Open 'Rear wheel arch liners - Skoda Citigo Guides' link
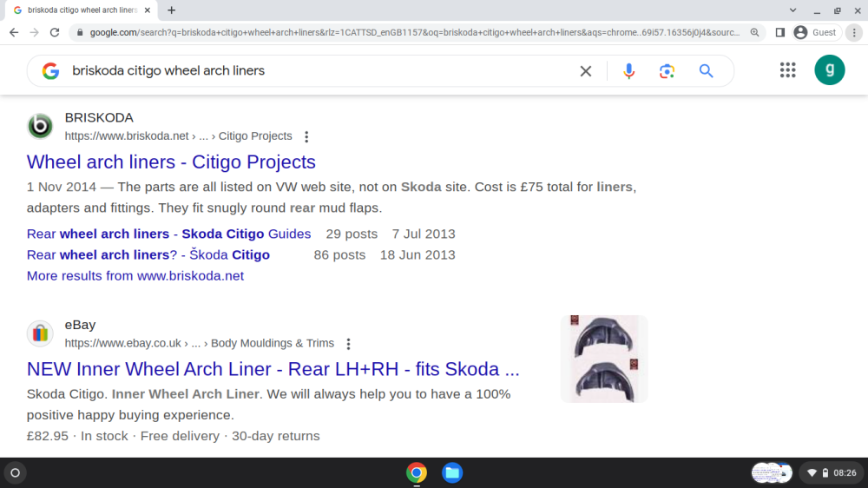The width and height of the screenshot is (868, 488). click(169, 234)
